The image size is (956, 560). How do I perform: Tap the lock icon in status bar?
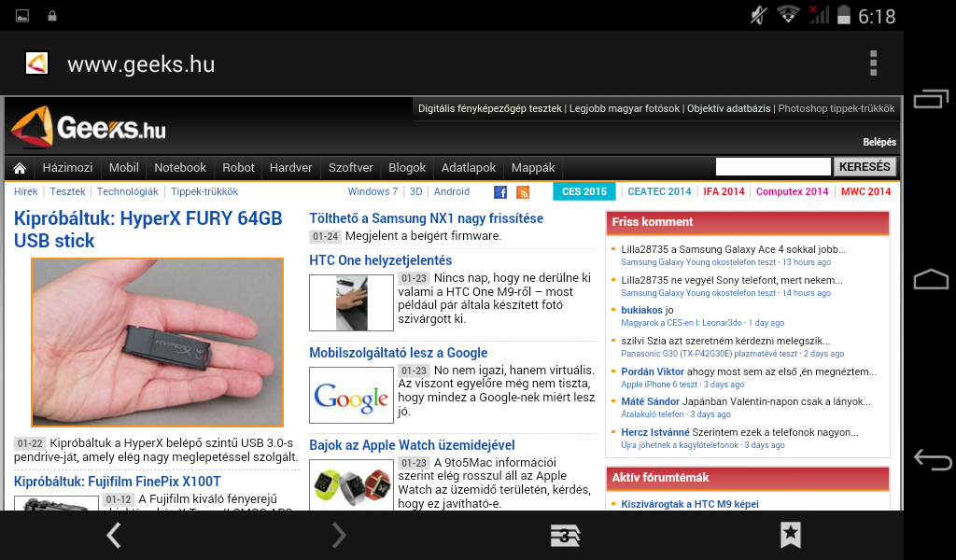[52, 16]
